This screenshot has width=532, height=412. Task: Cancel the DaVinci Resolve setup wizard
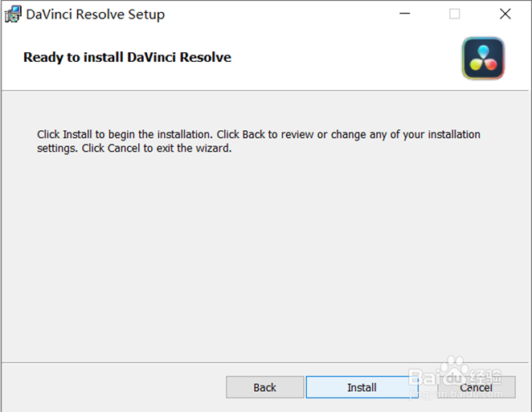[476, 387]
